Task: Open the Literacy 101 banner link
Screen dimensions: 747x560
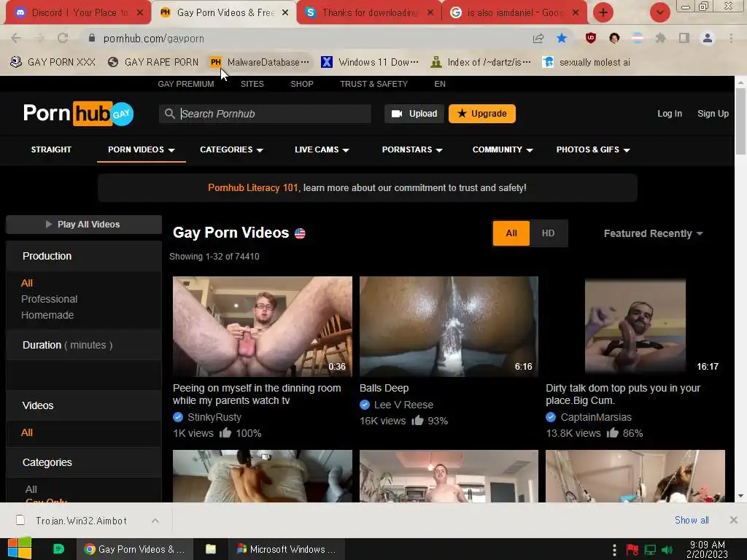Action: [252, 187]
